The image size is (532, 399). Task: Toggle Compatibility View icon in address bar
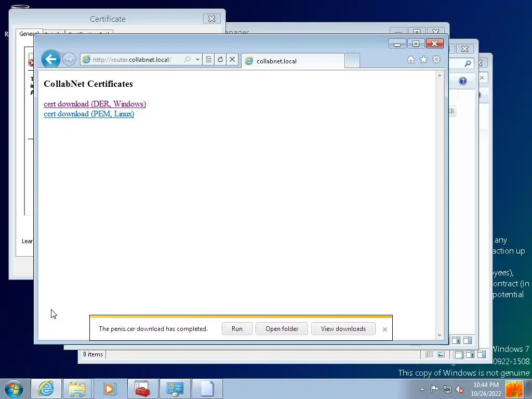[208, 59]
